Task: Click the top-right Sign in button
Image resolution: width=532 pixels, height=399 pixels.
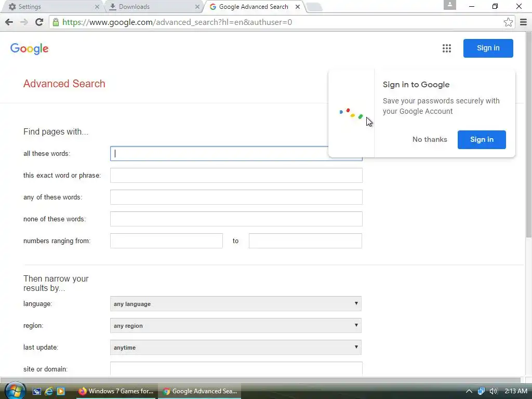Action: coord(488,48)
